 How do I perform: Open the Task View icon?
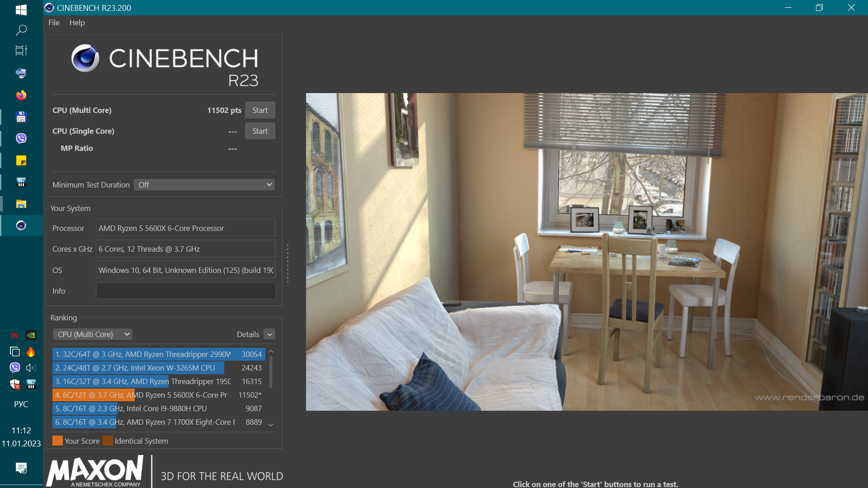21,51
